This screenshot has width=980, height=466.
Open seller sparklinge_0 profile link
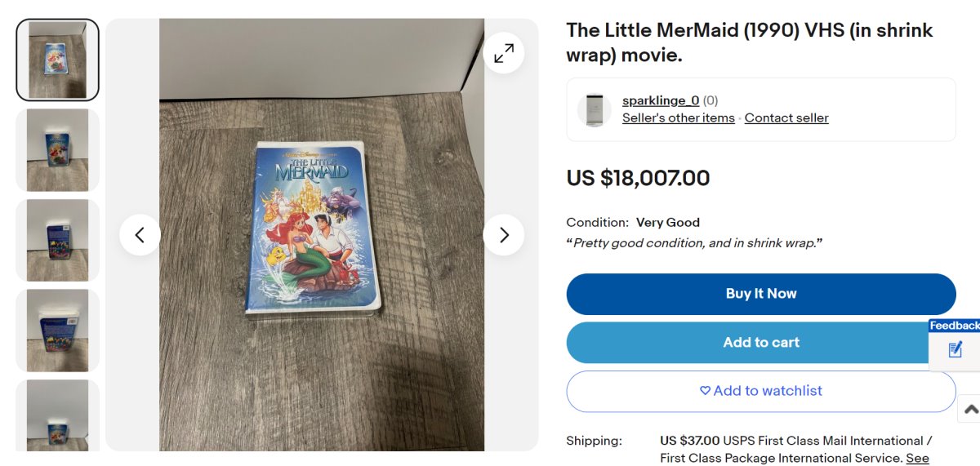coord(661,100)
